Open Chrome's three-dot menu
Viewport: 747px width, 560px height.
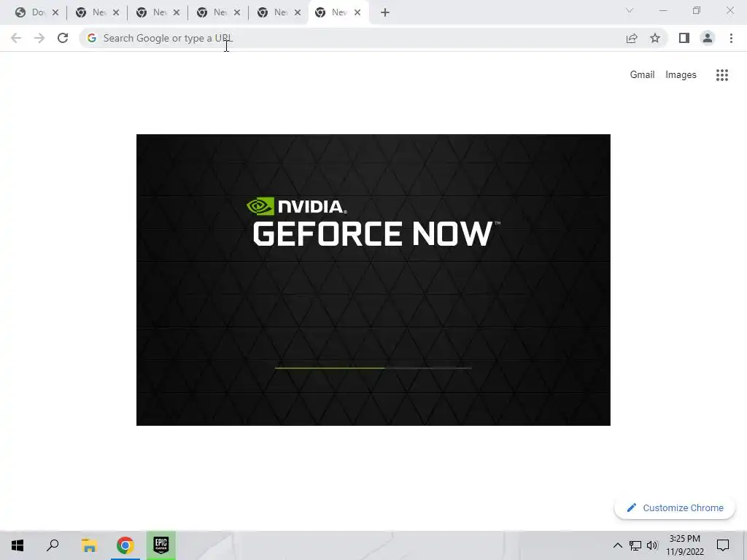pyautogui.click(x=731, y=38)
